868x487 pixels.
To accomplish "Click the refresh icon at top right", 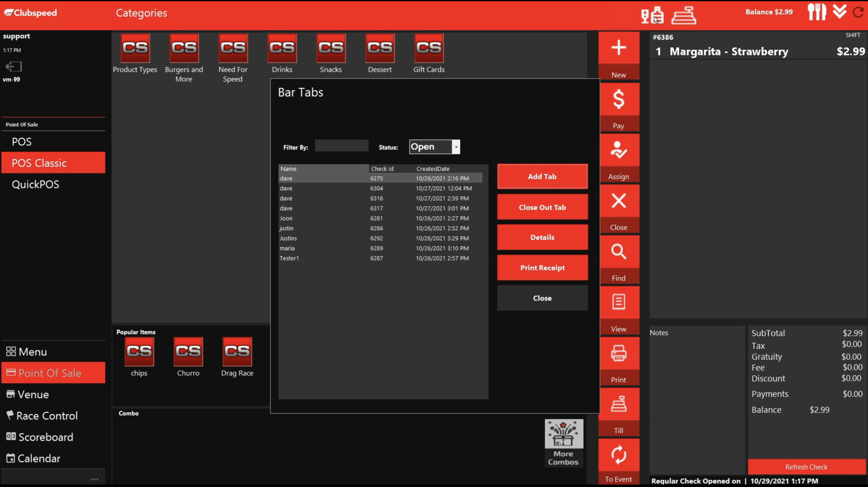I will (858, 12).
